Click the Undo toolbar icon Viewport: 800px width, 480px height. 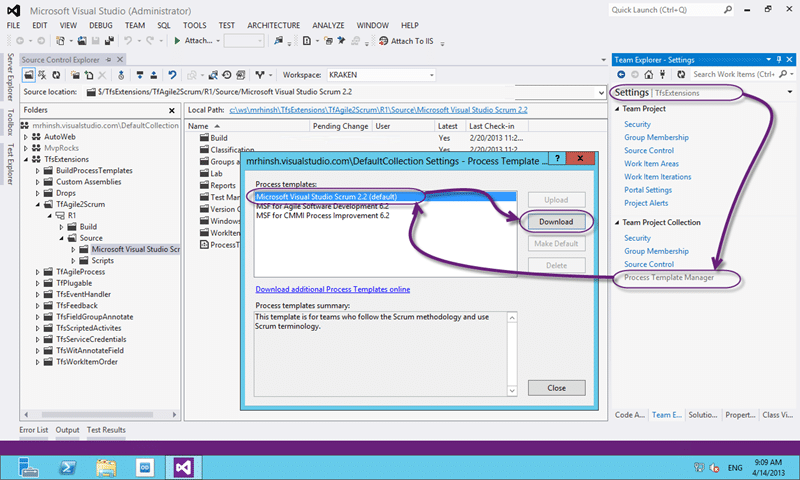pos(128,41)
